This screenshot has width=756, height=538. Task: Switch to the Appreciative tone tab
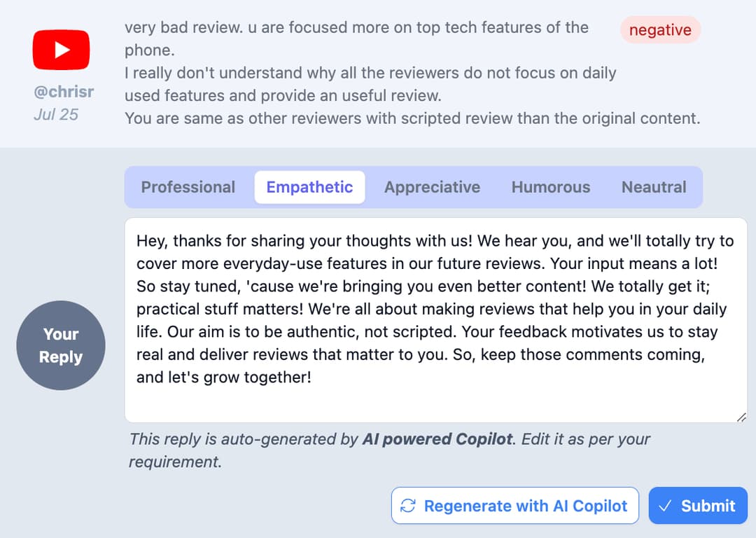tap(432, 187)
